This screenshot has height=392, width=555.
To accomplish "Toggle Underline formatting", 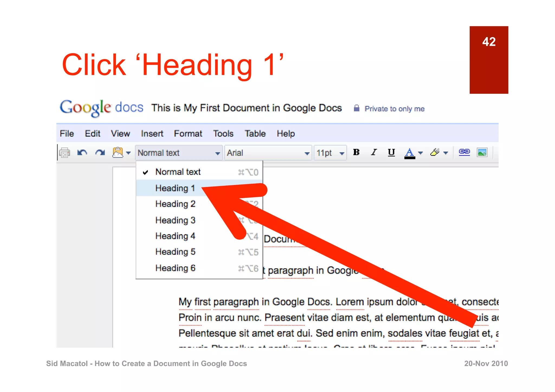I will point(391,153).
